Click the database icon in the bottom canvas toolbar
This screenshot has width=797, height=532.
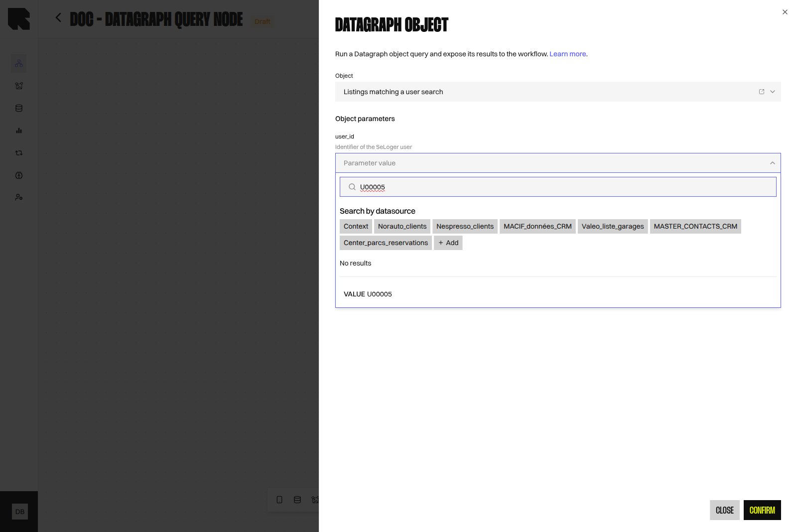[x=297, y=500]
